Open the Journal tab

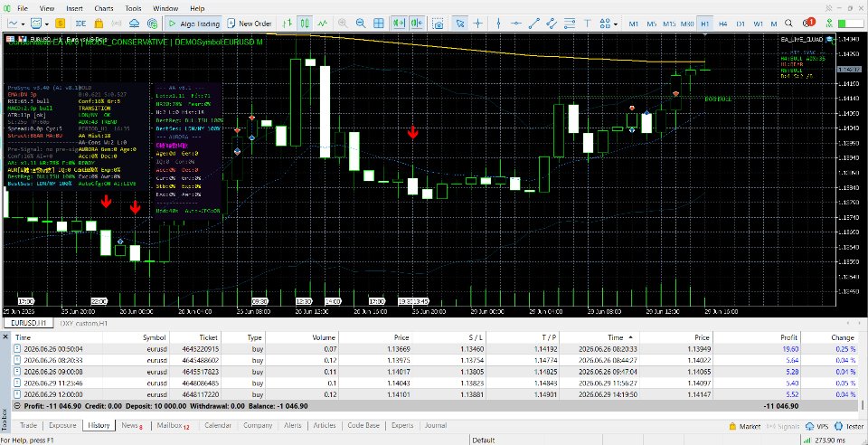[x=436, y=426]
